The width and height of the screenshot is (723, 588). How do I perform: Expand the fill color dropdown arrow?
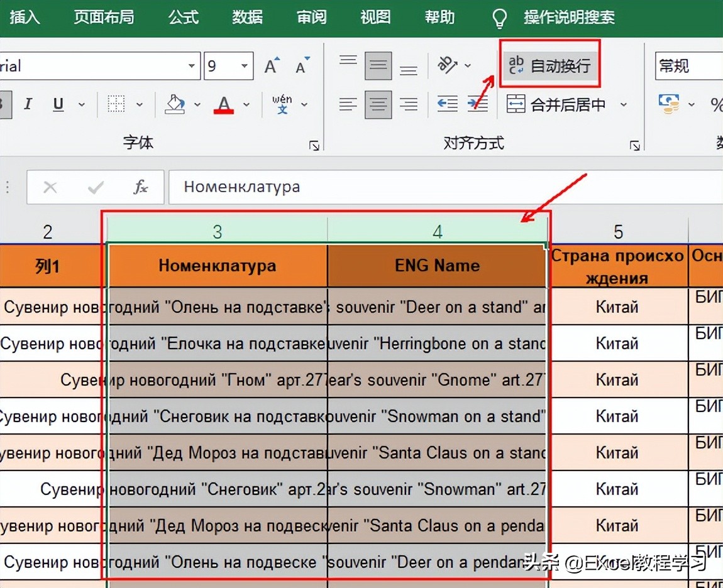pyautogui.click(x=197, y=105)
